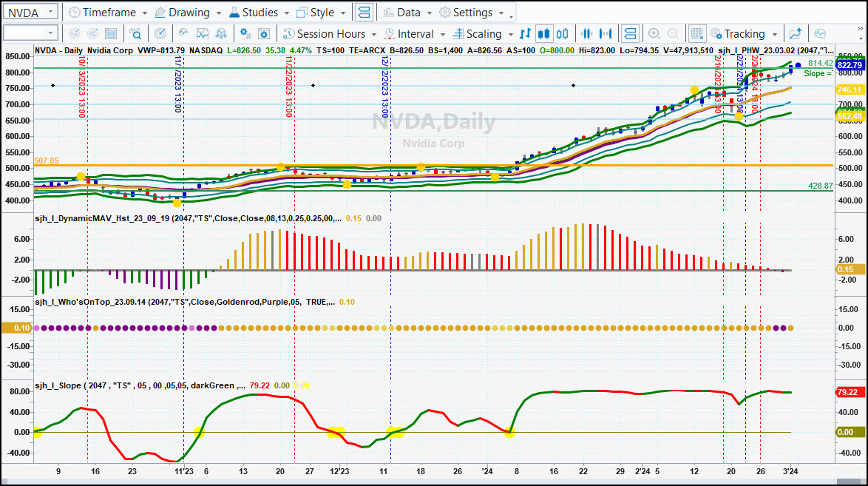Expand the Scaling dropdown arrow
The width and height of the screenshot is (868, 486).
510,34
